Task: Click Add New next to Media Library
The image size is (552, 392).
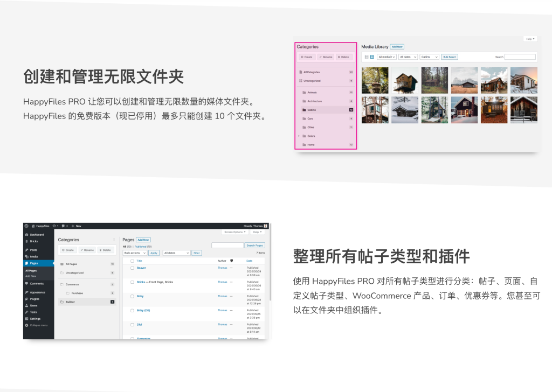Action: click(x=397, y=47)
